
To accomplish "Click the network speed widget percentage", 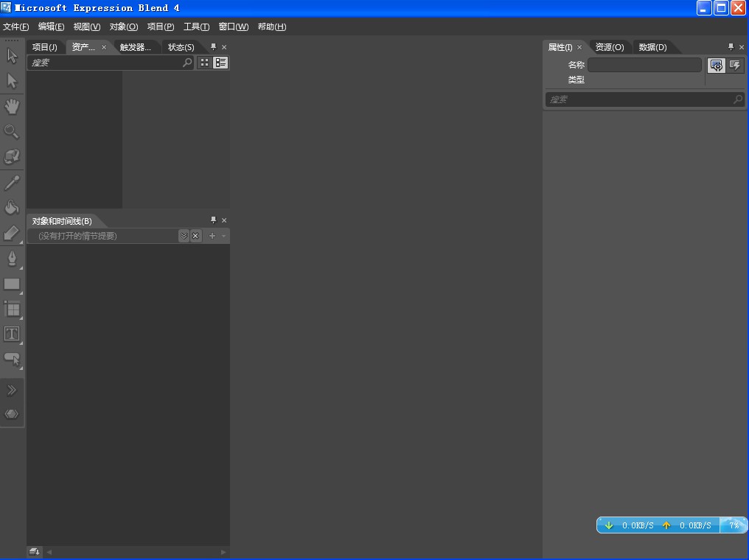I will tap(734, 525).
